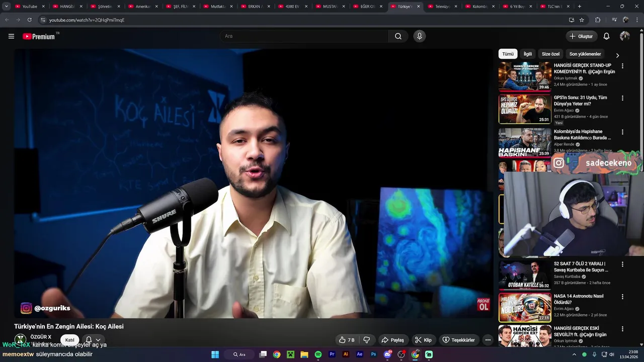
Task: Like the video with thumbs up
Action: click(347, 340)
